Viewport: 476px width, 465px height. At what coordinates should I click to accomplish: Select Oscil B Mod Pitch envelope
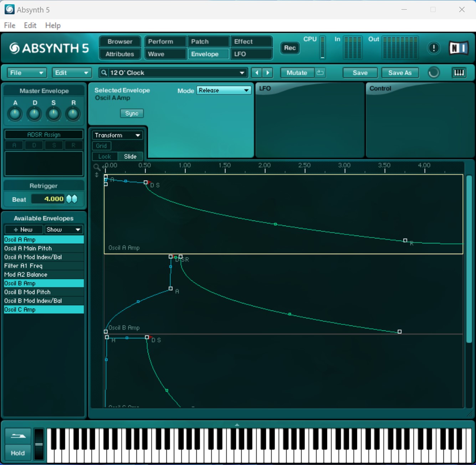pyautogui.click(x=44, y=292)
